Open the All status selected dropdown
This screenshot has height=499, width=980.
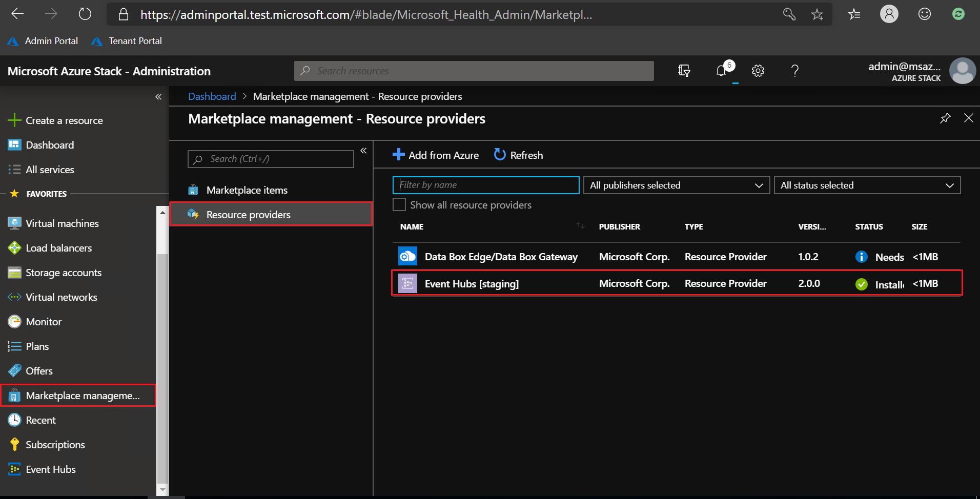867,185
